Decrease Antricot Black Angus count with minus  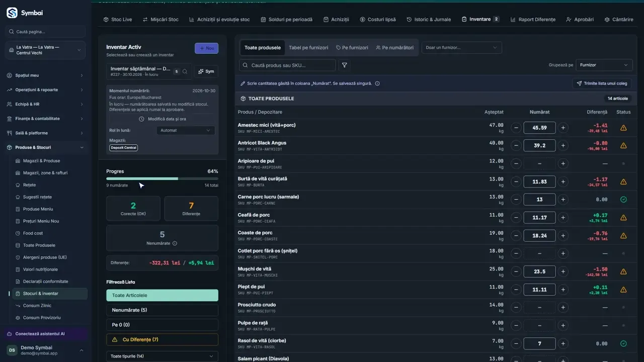point(516,146)
